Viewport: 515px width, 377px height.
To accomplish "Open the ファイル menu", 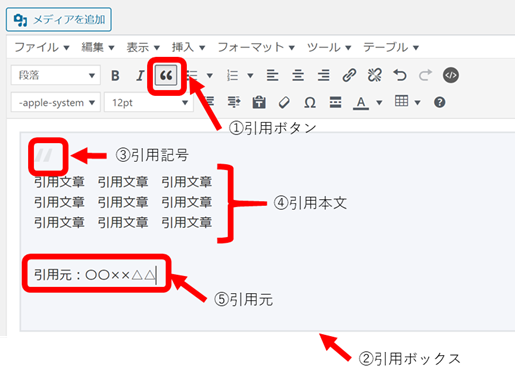I will point(42,47).
